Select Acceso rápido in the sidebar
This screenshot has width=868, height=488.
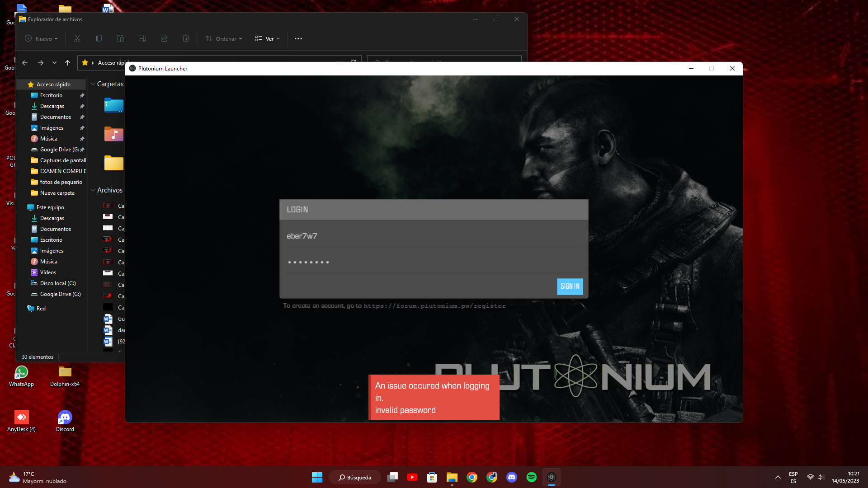pos(51,84)
